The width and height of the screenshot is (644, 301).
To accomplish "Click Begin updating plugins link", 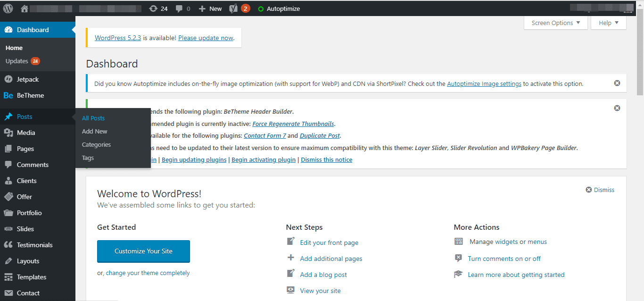I will coord(194,159).
